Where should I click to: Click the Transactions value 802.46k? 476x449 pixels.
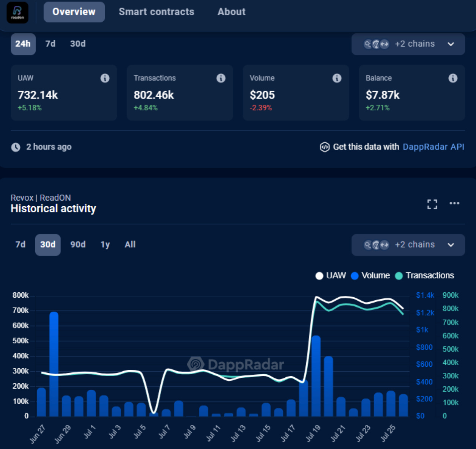pos(154,95)
